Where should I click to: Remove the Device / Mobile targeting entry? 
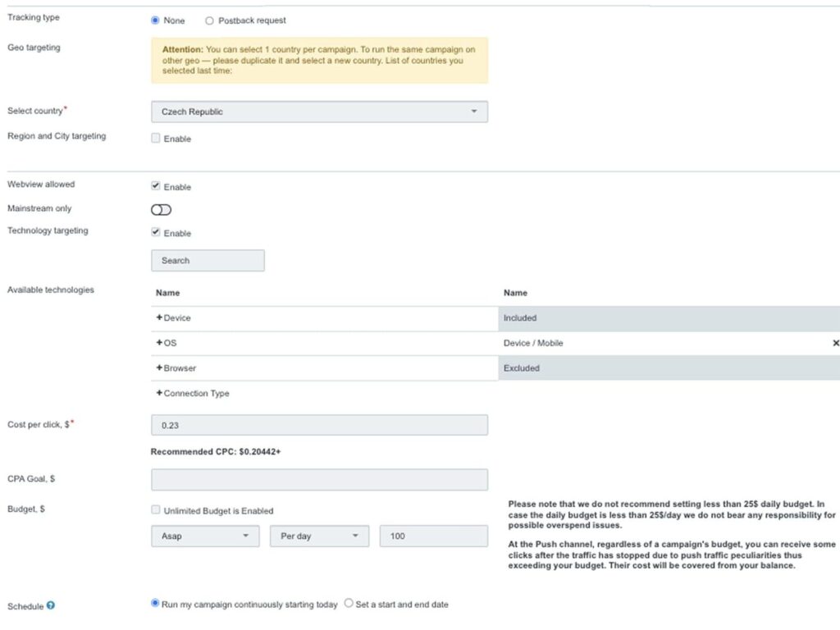pos(836,343)
